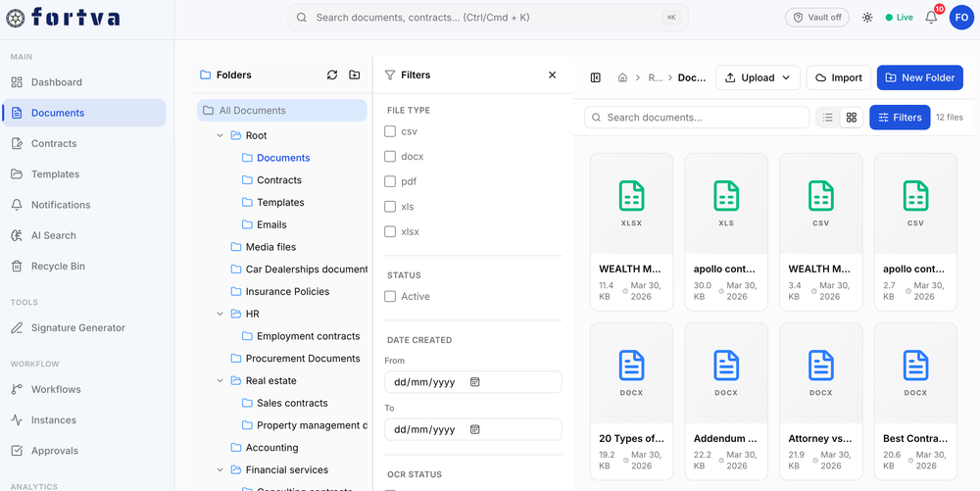Close the Filters panel

point(552,74)
